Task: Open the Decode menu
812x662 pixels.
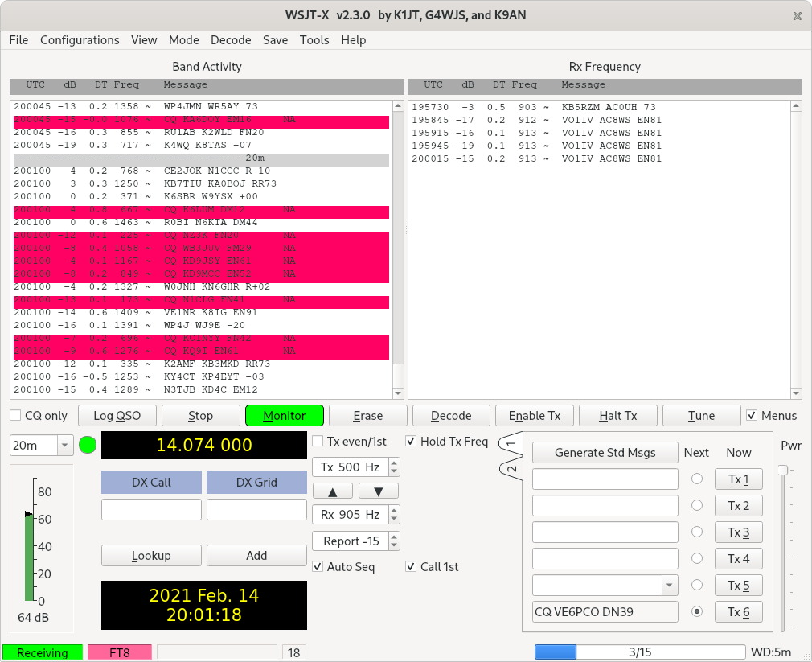Action: [231, 40]
